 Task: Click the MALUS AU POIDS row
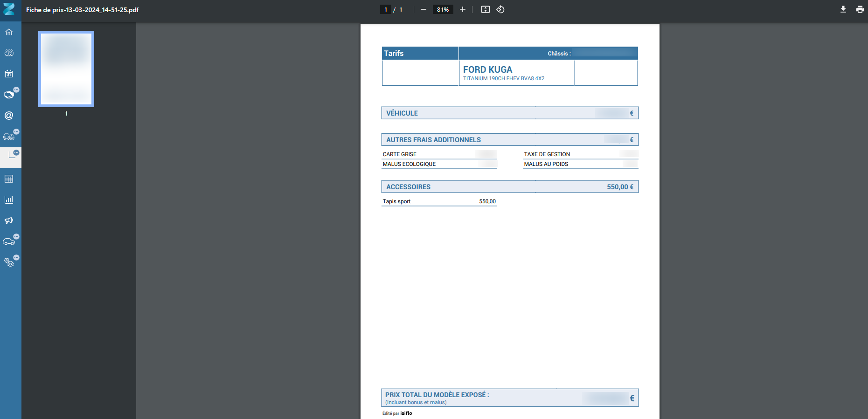pos(581,164)
